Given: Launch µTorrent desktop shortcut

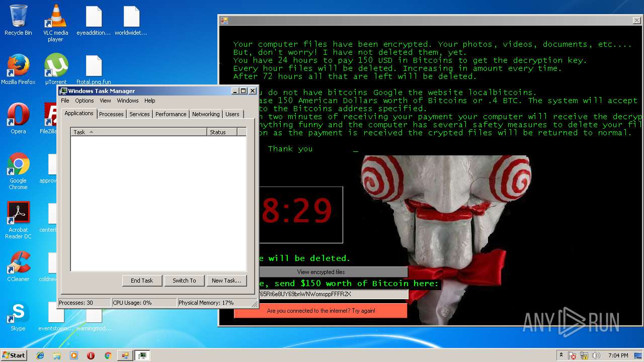Looking at the screenshot, I should [56, 69].
